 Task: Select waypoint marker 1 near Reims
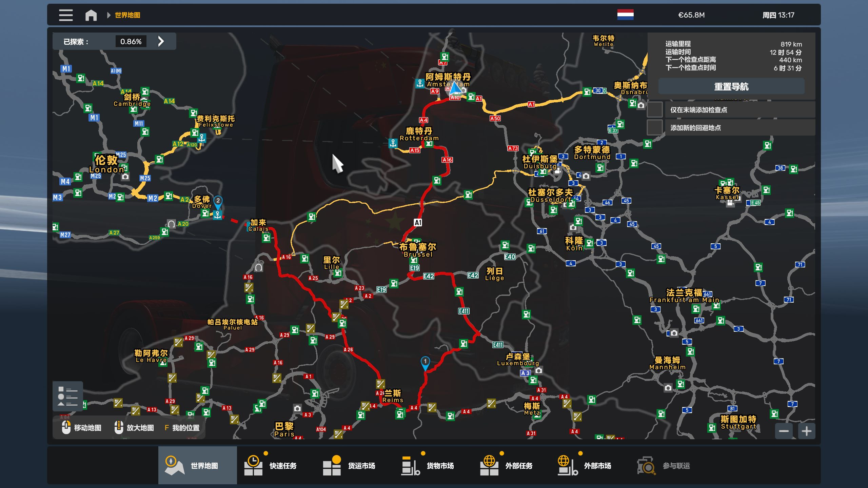425,362
